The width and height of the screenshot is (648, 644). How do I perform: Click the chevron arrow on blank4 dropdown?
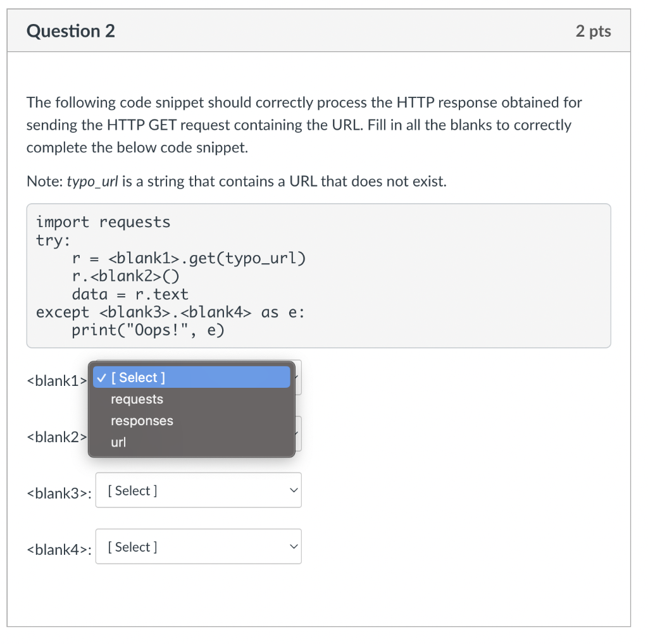pyautogui.click(x=292, y=547)
